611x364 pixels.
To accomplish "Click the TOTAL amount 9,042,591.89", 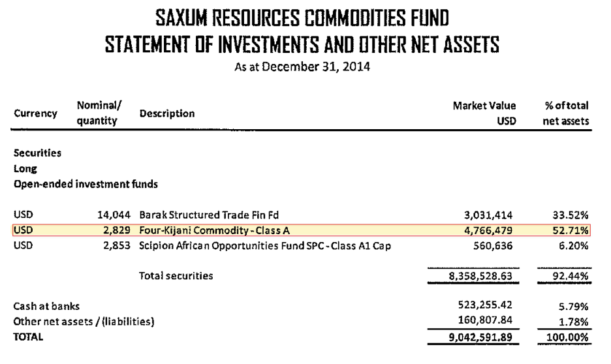I will click(x=480, y=337).
